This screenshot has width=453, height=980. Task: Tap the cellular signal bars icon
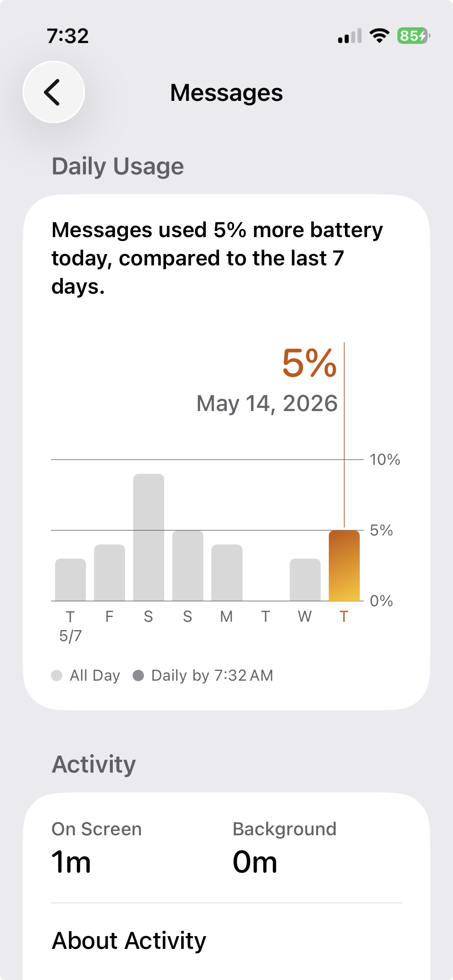click(350, 36)
